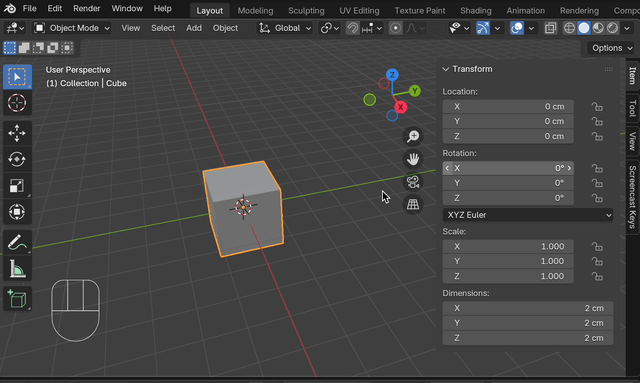Select the Annotate tool
This screenshot has width=640, height=383.
point(17,242)
